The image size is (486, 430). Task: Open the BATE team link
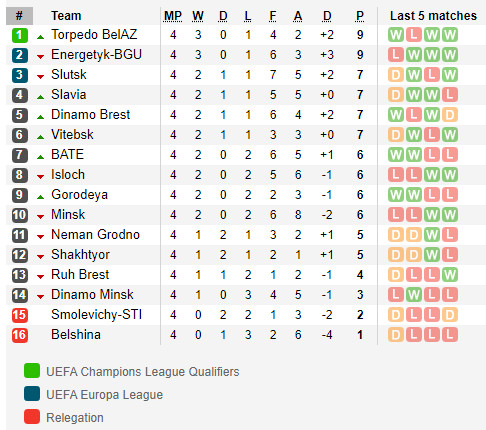tap(67, 155)
